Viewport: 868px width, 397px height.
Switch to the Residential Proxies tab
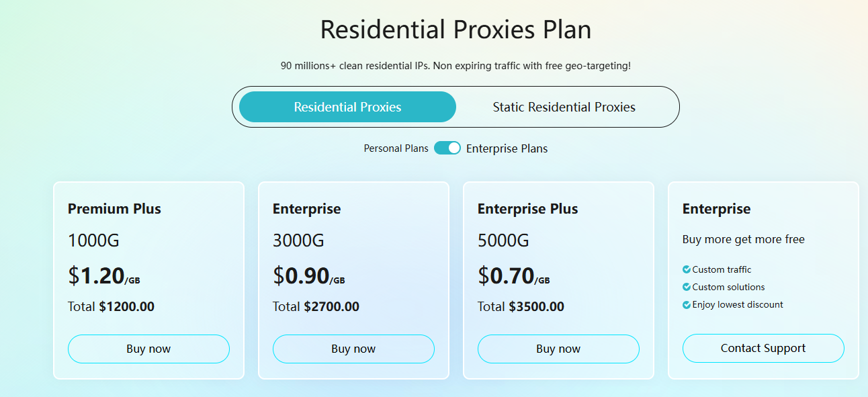(347, 107)
